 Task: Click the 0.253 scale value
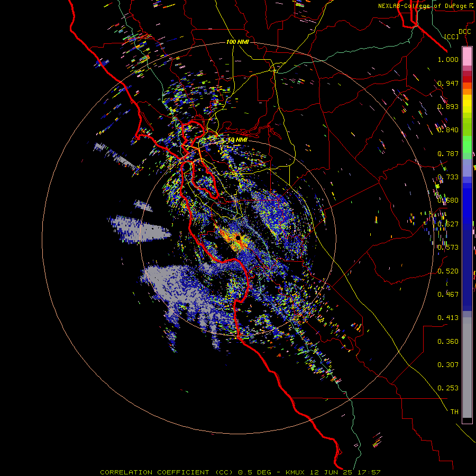tap(448, 388)
